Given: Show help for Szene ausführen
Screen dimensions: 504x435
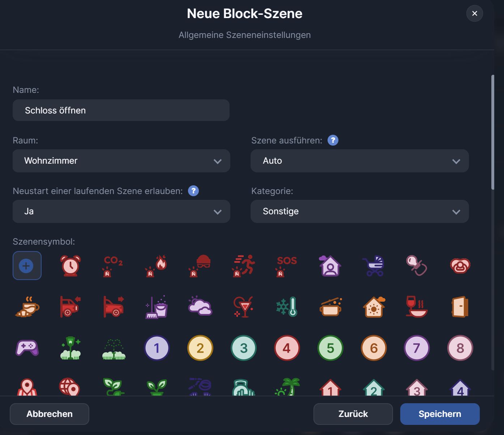Looking at the screenshot, I should (333, 140).
